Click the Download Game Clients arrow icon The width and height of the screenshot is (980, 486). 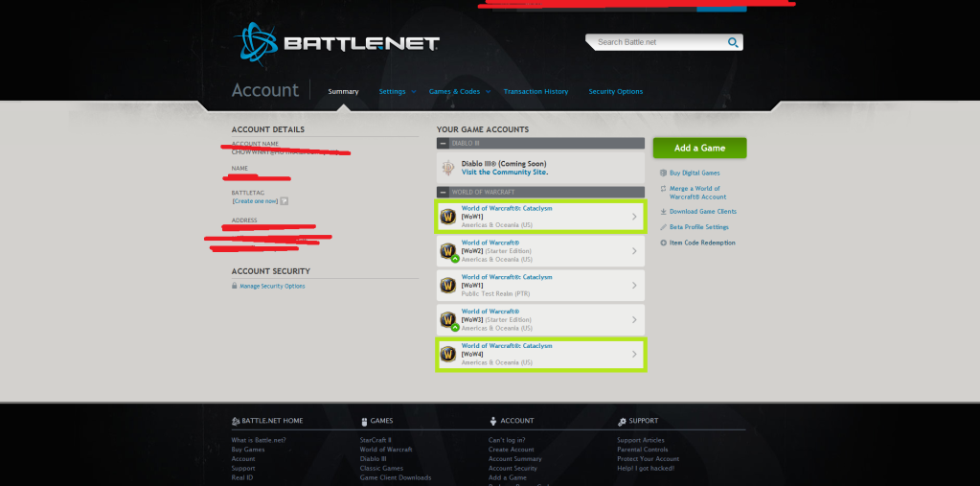click(663, 212)
